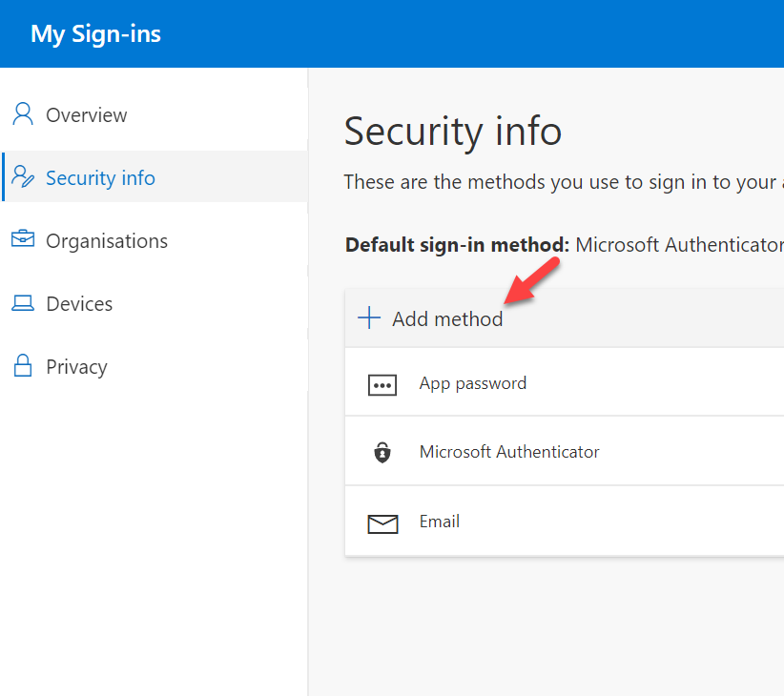Click the Overview person icon

23,113
